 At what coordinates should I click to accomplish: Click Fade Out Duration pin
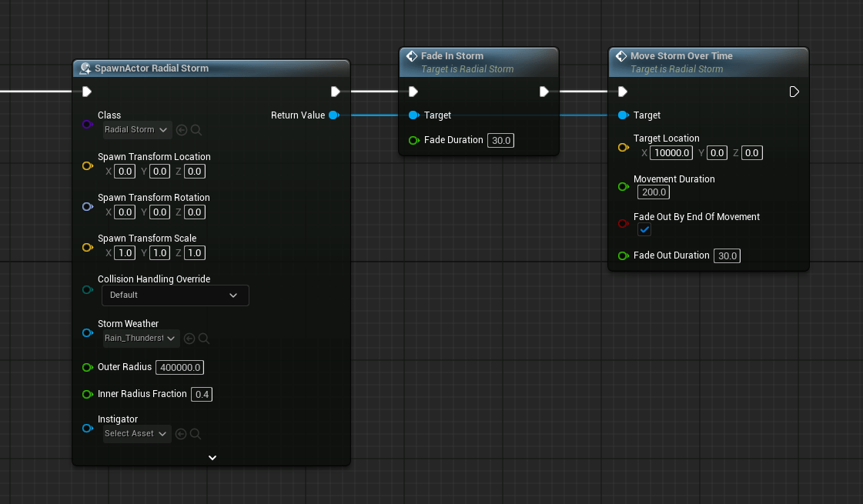[623, 256]
